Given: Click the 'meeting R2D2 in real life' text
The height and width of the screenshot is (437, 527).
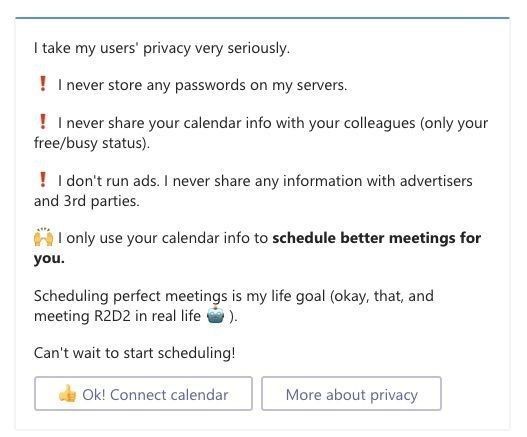Looking at the screenshot, I should pos(117,316).
